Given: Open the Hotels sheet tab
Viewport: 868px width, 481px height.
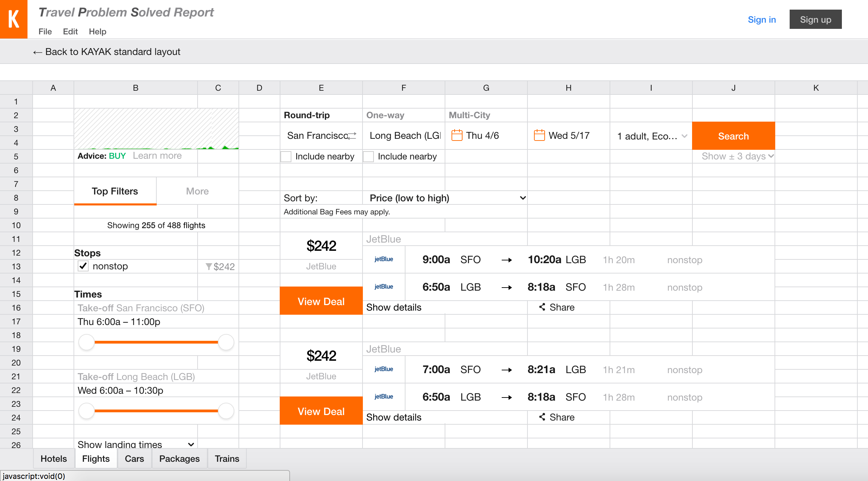Looking at the screenshot, I should click(54, 459).
